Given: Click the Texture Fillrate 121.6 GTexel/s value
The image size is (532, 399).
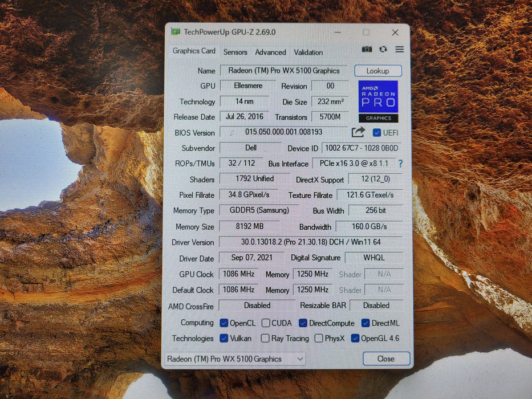Looking at the screenshot, I should [x=370, y=195].
